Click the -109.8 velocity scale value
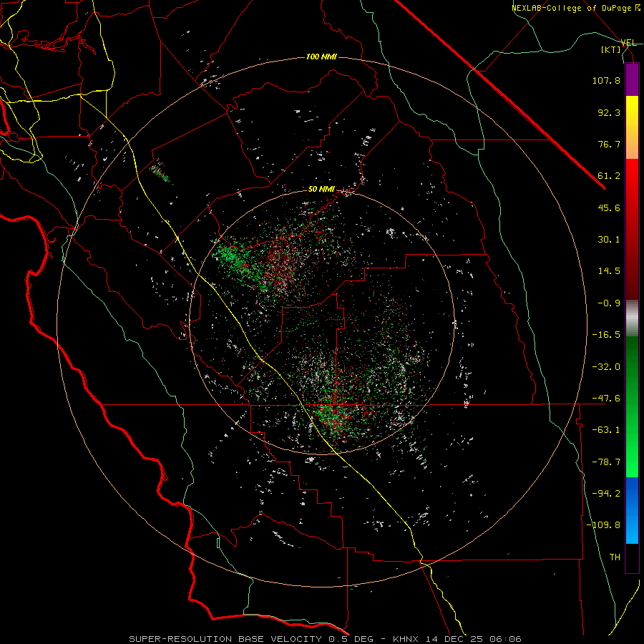This screenshot has width=644, height=644. click(x=603, y=525)
